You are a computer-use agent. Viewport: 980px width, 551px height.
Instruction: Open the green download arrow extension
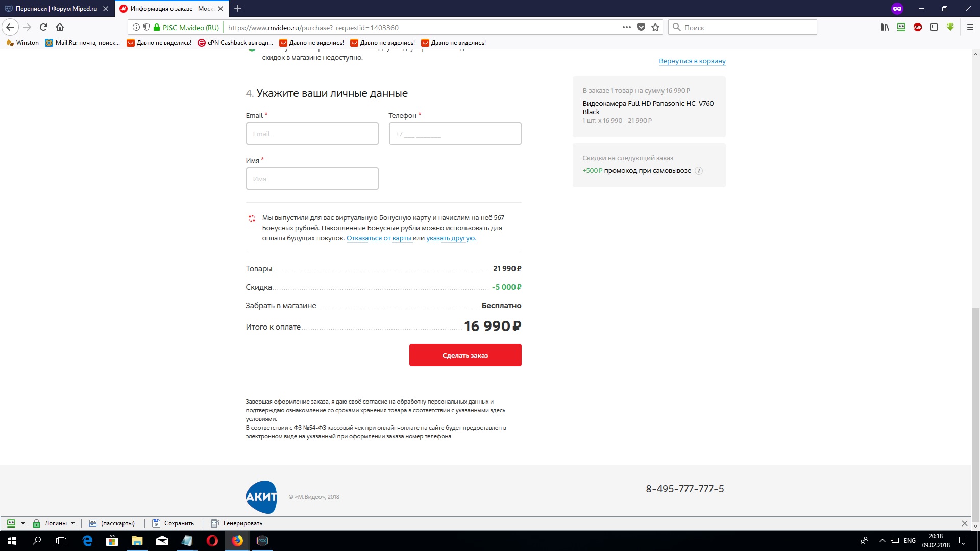coord(950,27)
